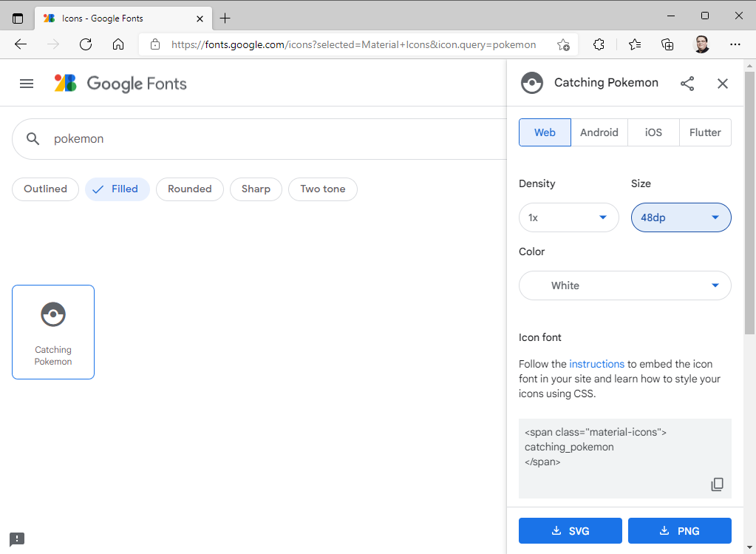756x554 pixels.
Task: Refresh the browser page
Action: pyautogui.click(x=85, y=44)
